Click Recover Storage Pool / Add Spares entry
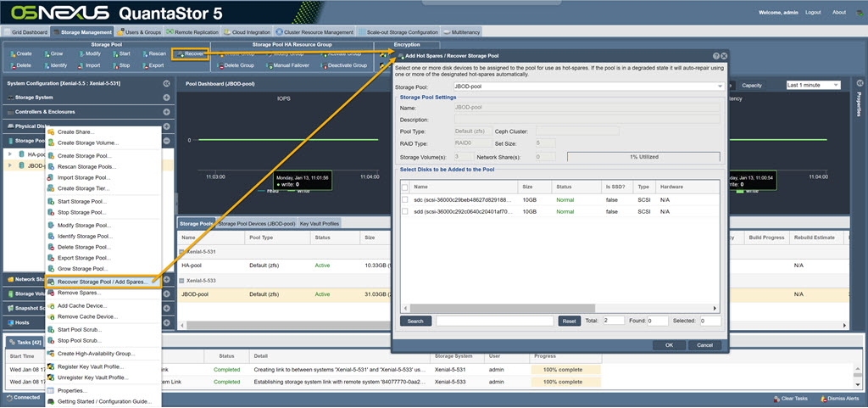The image size is (868, 408). coord(103,282)
